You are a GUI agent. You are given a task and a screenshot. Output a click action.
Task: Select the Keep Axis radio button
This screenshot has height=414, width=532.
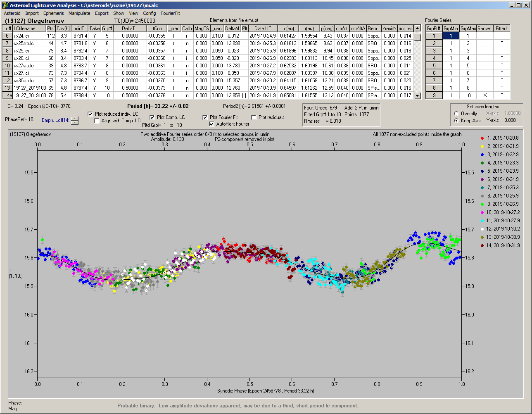pyautogui.click(x=456, y=121)
